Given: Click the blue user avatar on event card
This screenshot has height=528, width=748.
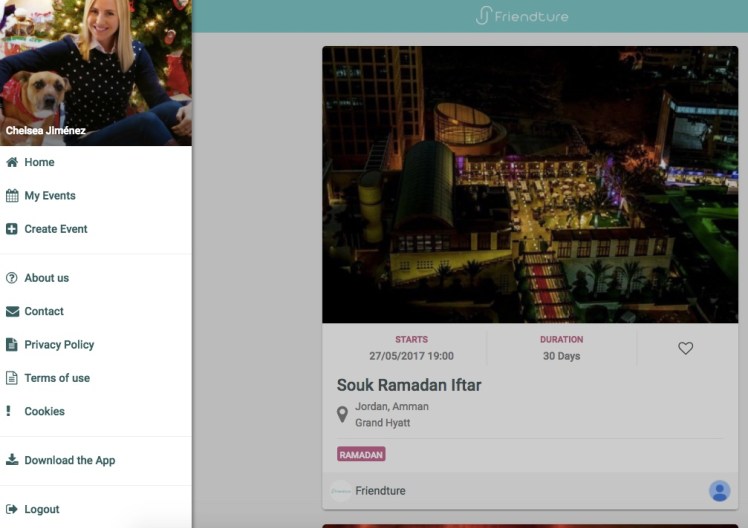Looking at the screenshot, I should [x=719, y=491].
